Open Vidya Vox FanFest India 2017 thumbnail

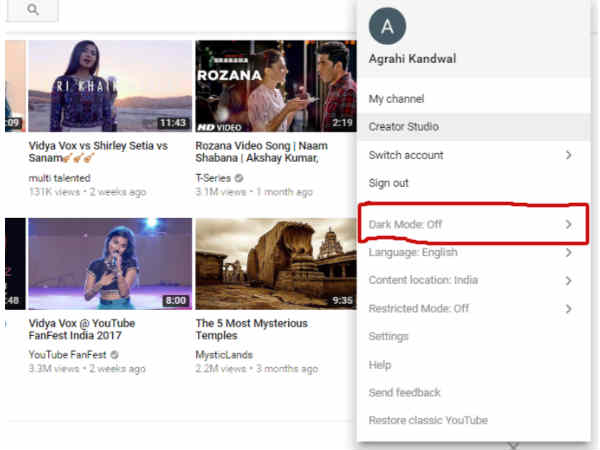point(110,263)
